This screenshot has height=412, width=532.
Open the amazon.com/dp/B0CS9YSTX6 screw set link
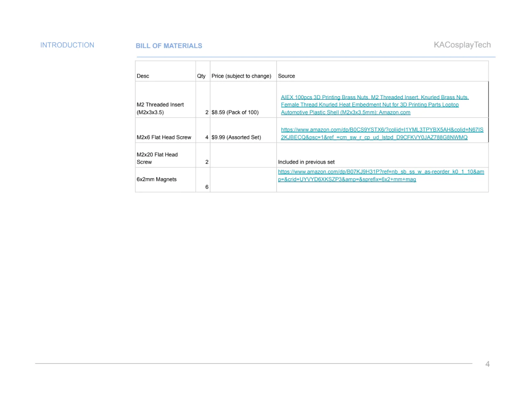pos(382,133)
